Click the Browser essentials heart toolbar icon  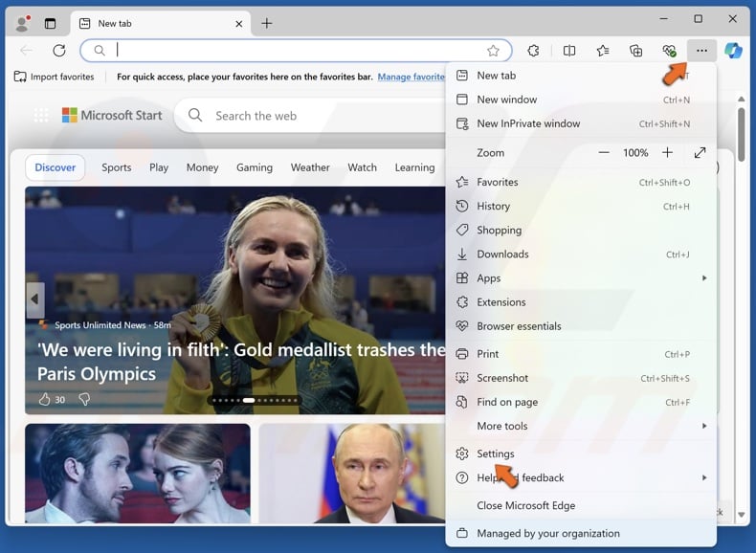(669, 51)
